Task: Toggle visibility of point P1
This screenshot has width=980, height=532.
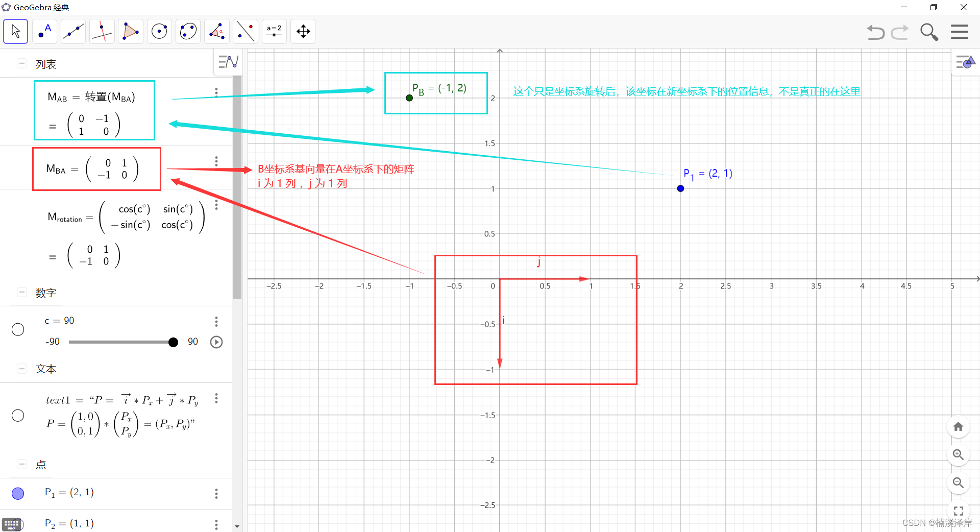Action: click(x=18, y=493)
